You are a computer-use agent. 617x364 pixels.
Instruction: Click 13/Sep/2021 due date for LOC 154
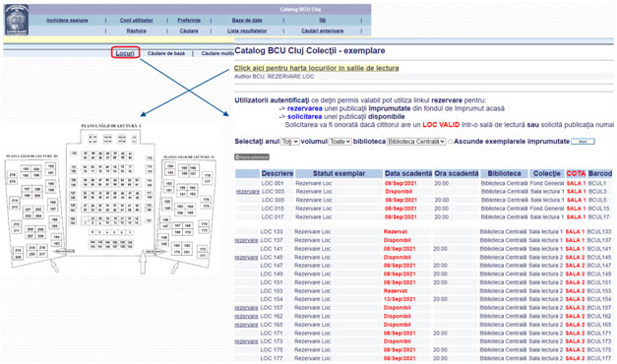[x=400, y=299]
